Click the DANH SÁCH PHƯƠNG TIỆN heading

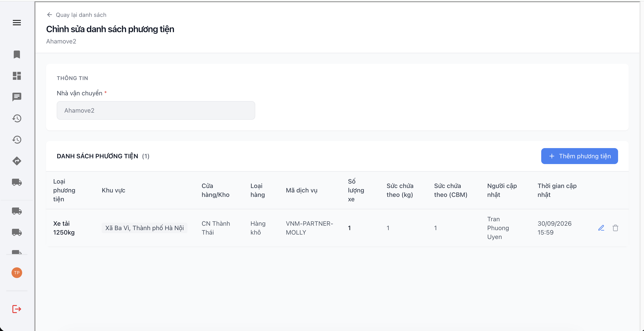click(x=97, y=156)
